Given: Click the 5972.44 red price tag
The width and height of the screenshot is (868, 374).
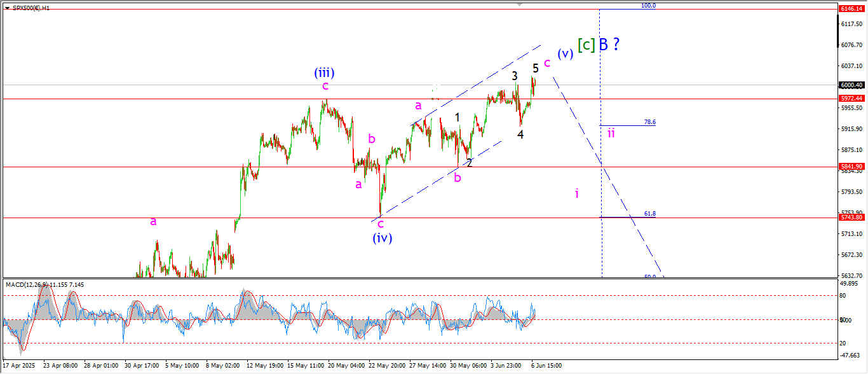Looking at the screenshot, I should [850, 99].
